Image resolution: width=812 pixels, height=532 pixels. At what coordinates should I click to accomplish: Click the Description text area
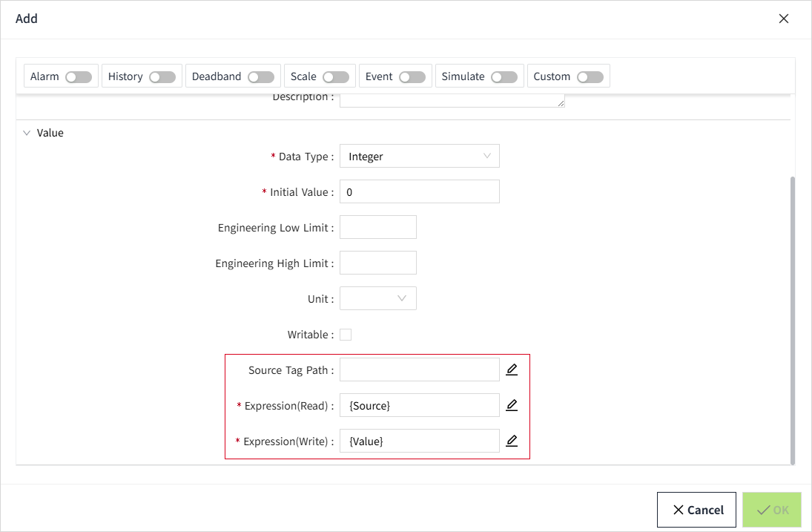point(452,101)
